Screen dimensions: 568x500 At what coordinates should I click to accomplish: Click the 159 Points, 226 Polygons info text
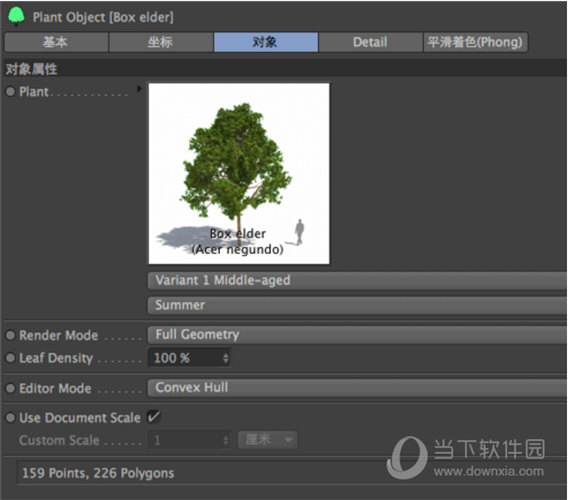coord(98,473)
